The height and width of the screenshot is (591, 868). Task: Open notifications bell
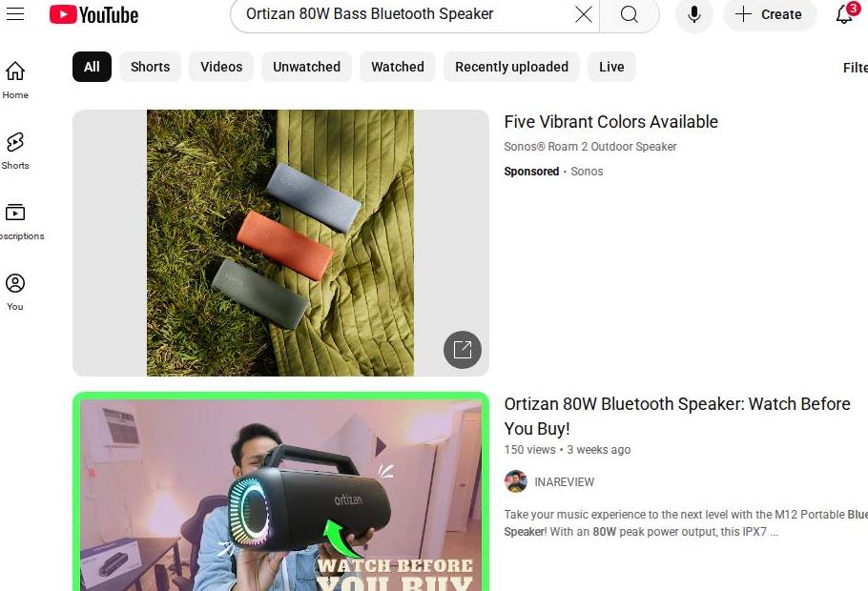pyautogui.click(x=845, y=14)
